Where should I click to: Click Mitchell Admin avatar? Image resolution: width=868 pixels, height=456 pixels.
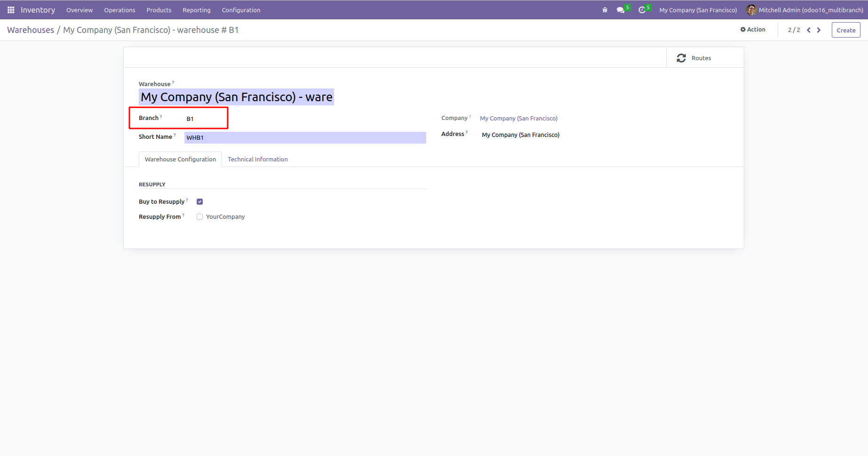pos(751,10)
